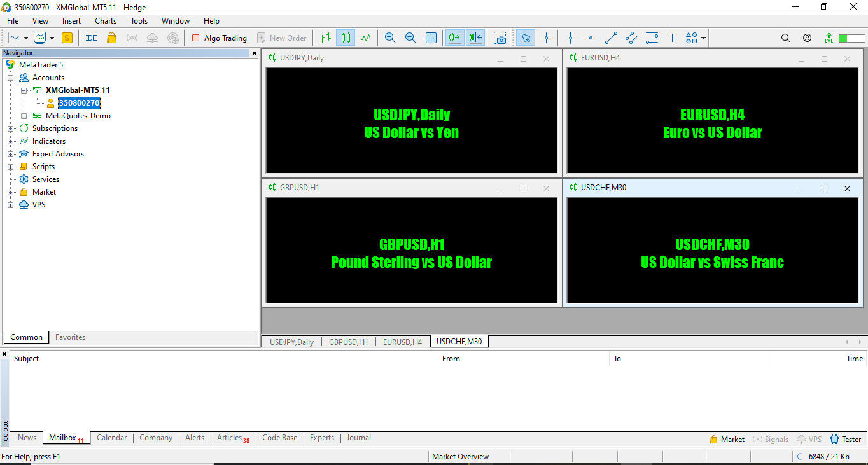
Task: Open the account profile icon
Action: tap(807, 38)
